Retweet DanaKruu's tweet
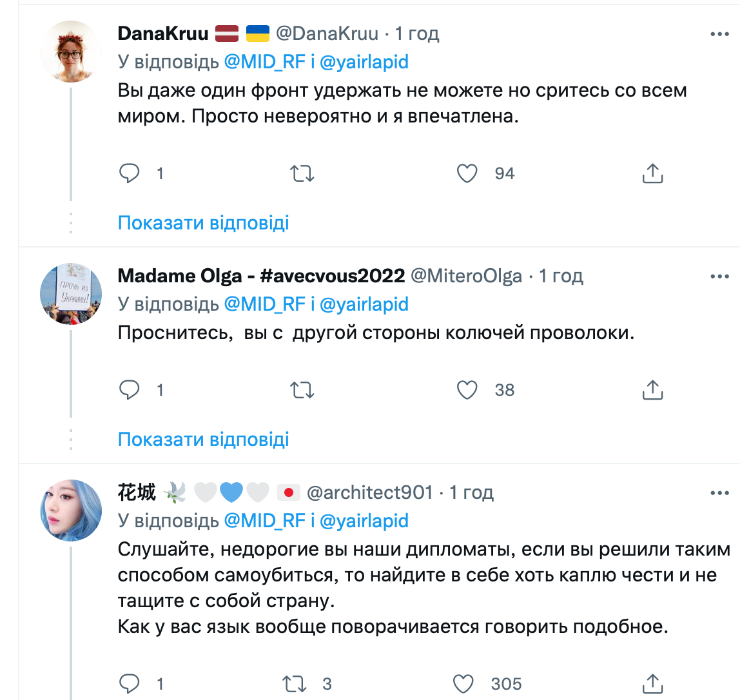The height and width of the screenshot is (700, 740). tap(302, 173)
